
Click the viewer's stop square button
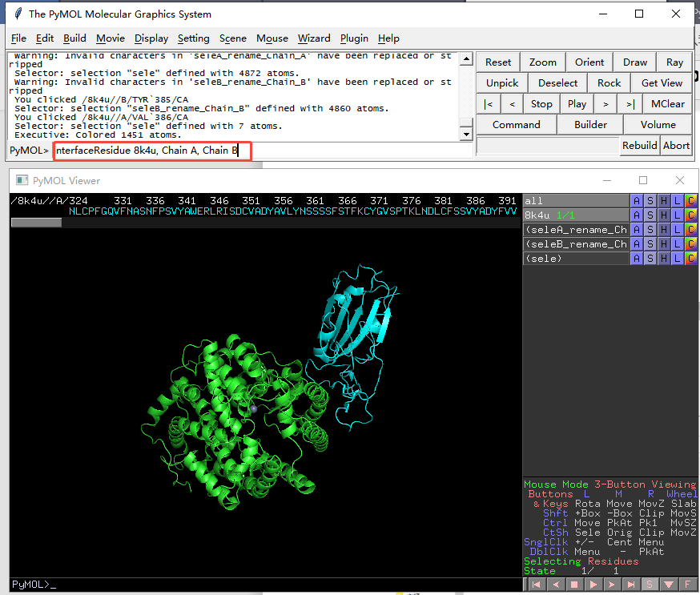pyautogui.click(x=573, y=585)
